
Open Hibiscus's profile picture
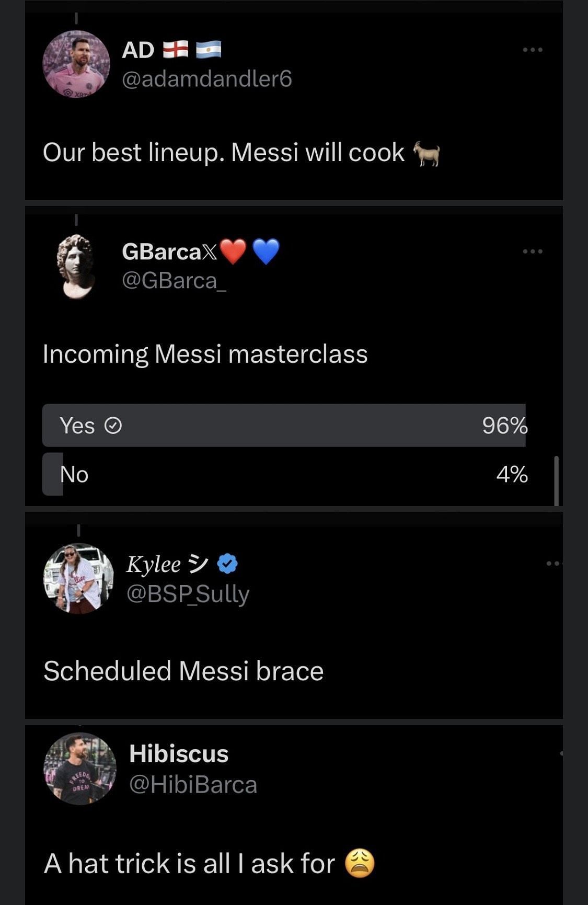click(79, 768)
